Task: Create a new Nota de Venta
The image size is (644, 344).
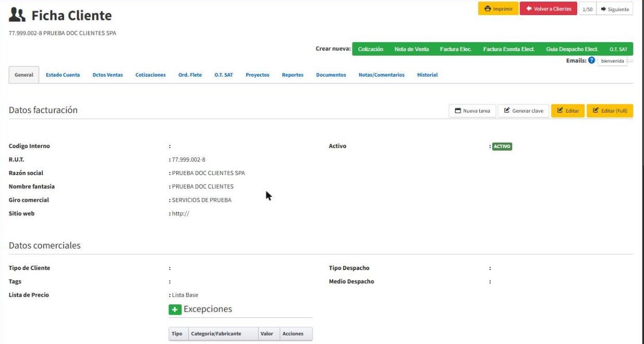Action: 412,49
